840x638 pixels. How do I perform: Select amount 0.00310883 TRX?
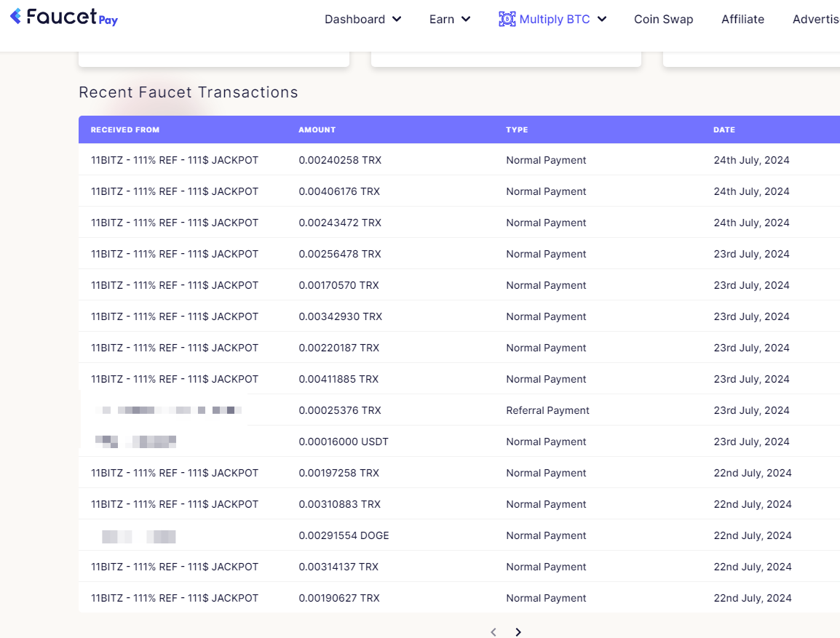tap(340, 504)
